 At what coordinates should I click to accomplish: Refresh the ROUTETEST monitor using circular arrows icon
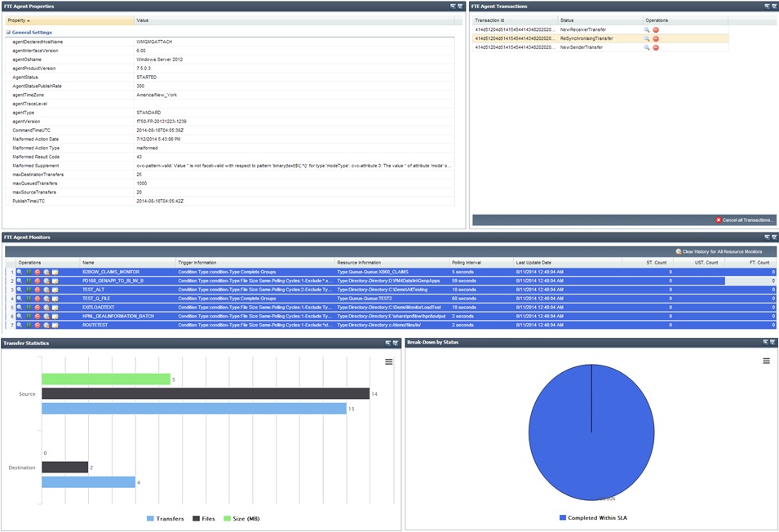click(46, 324)
